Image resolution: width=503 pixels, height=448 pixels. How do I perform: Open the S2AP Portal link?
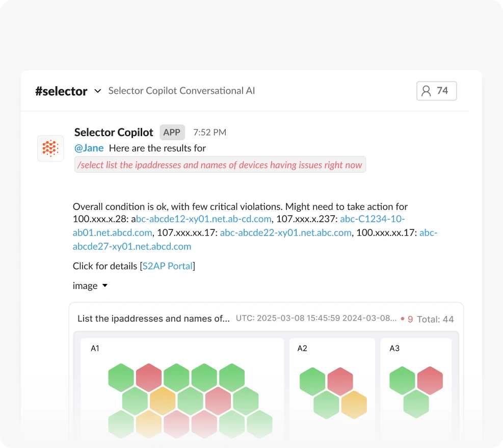tap(167, 266)
